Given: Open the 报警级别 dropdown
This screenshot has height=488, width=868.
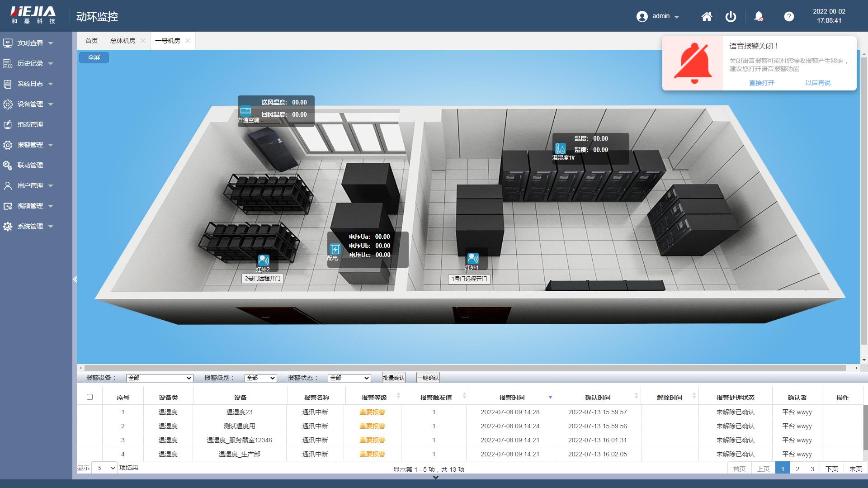Looking at the screenshot, I should pos(260,378).
